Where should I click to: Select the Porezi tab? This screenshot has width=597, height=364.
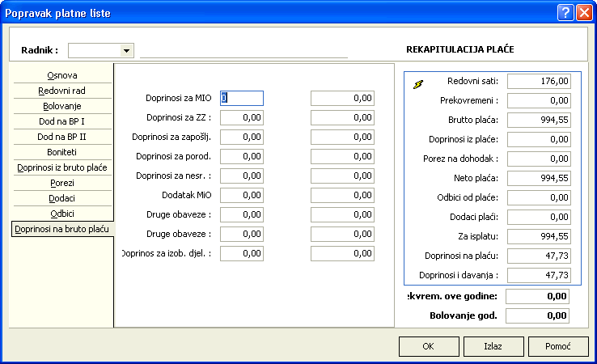tap(62, 183)
